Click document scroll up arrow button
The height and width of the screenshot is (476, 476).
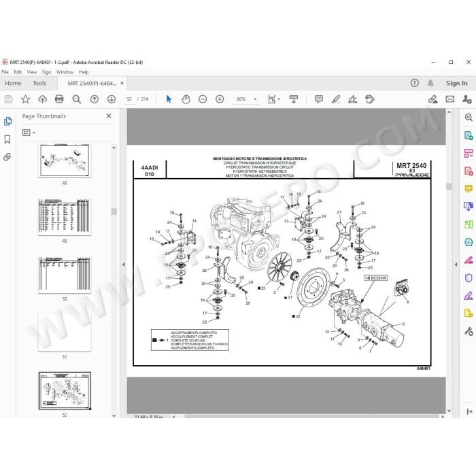449,112
